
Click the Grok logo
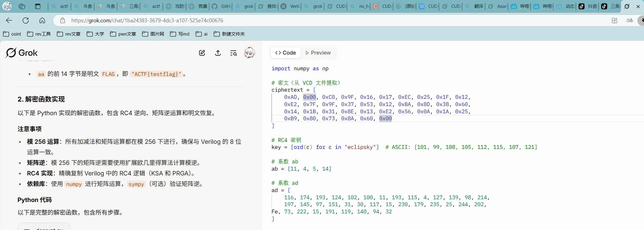[22, 53]
